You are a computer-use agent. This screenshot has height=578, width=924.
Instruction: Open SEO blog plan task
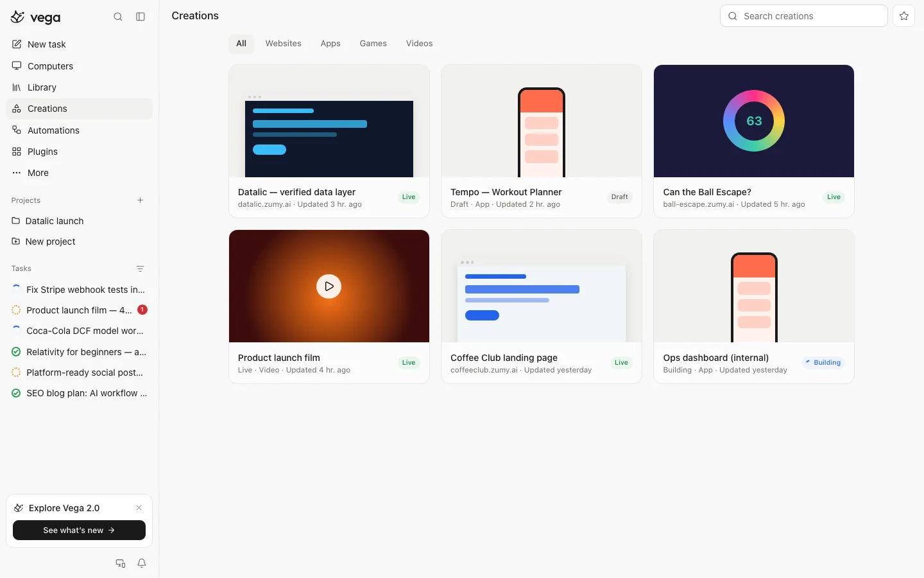[79, 393]
